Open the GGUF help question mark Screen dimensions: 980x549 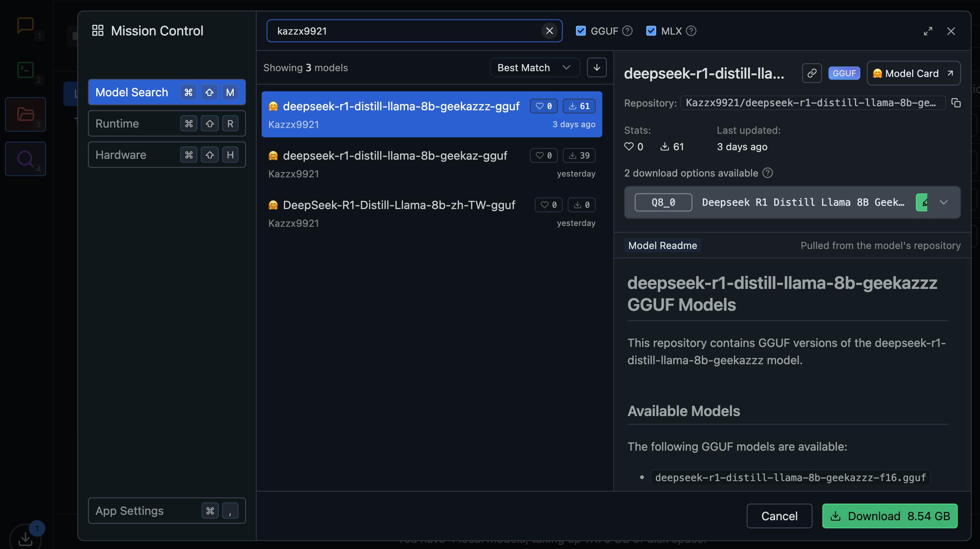pyautogui.click(x=627, y=31)
